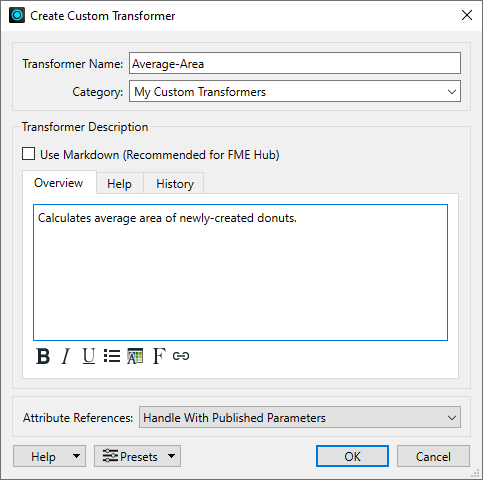Open the Attribute References dropdown

click(x=300, y=417)
